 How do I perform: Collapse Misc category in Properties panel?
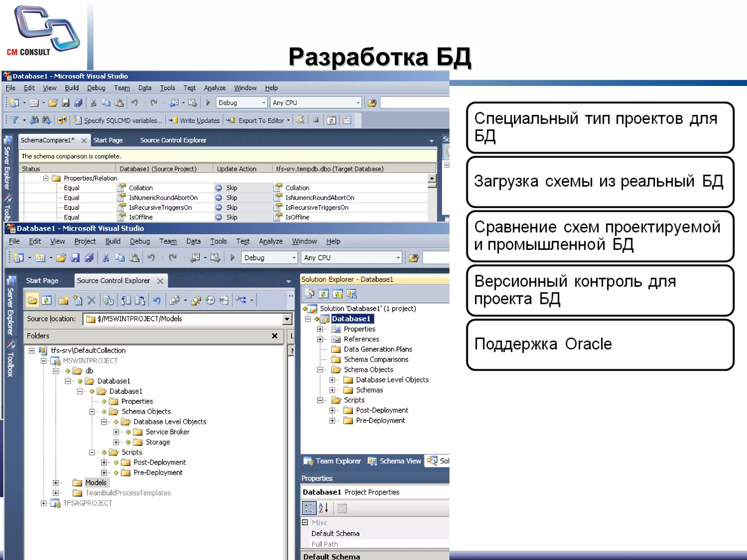click(x=305, y=522)
